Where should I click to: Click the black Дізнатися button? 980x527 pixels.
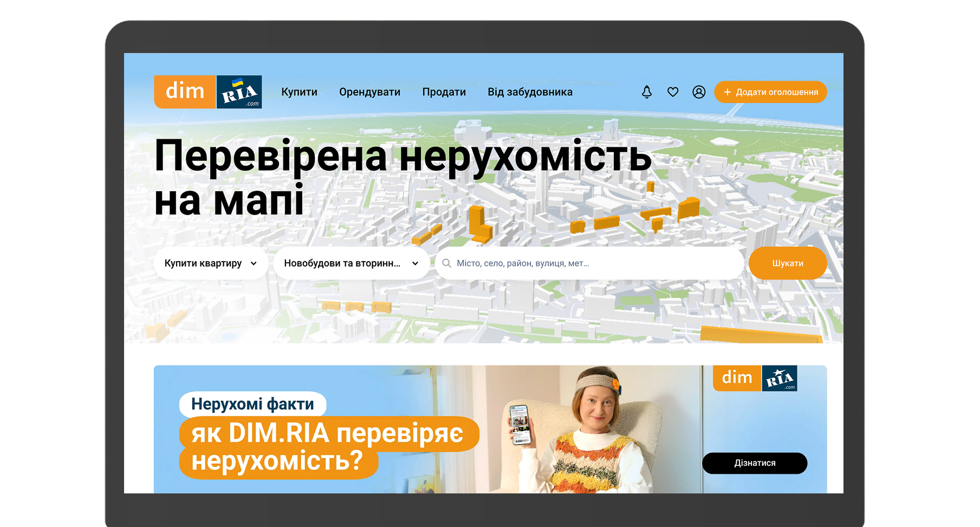(754, 463)
